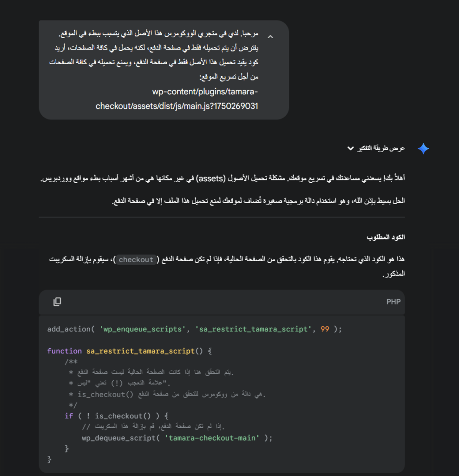
Task: Click the 'add_action' keyword in the code
Action: [68, 329]
